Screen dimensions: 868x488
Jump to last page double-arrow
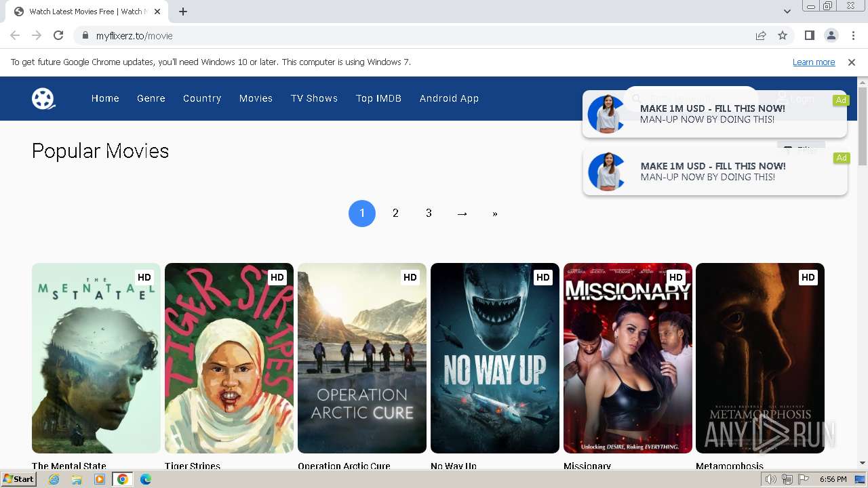click(495, 213)
